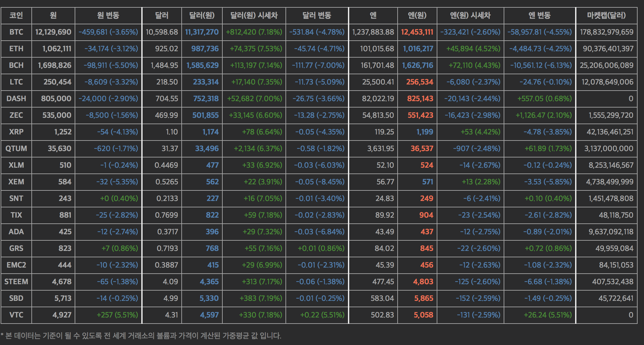
Task: Click EMC2 yen(won) value 456
Action: [x=427, y=265]
